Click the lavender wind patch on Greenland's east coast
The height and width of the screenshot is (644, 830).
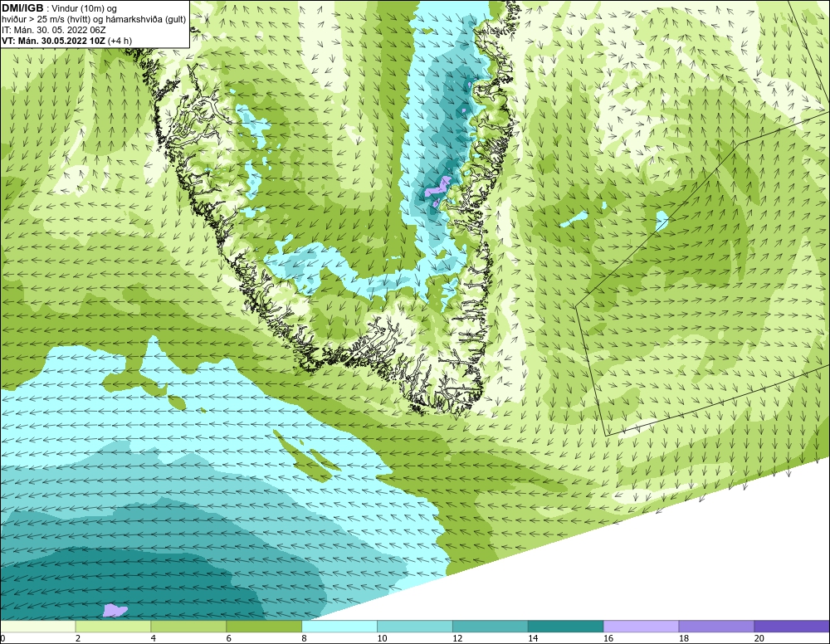click(437, 191)
